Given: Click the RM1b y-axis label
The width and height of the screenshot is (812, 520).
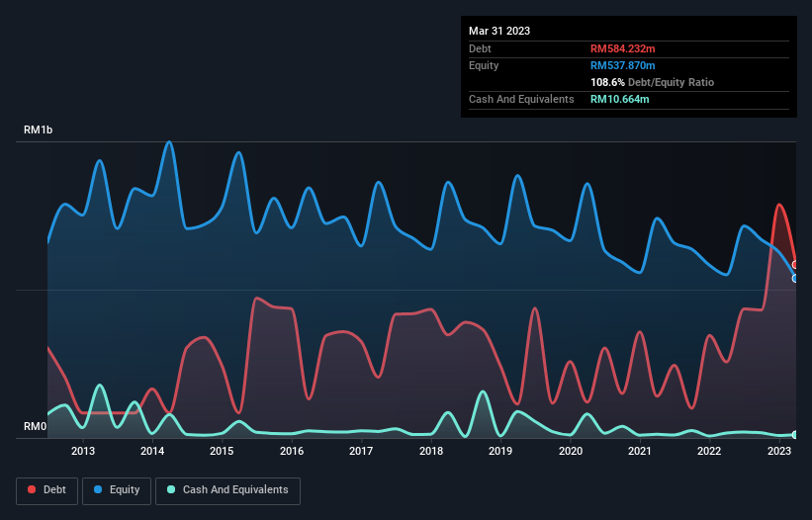Looking at the screenshot, I should (x=39, y=130).
